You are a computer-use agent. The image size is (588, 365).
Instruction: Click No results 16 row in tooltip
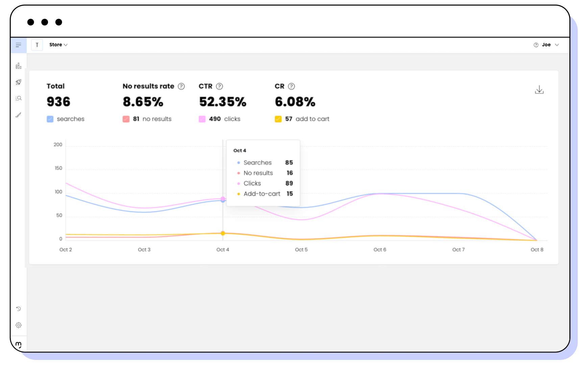coord(265,173)
